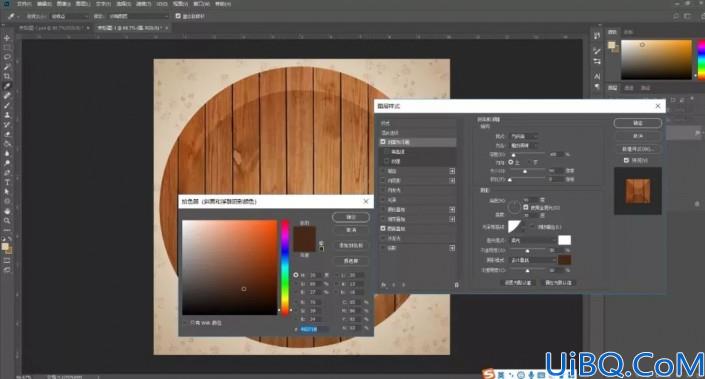The width and height of the screenshot is (705, 379).
Task: Click the OK button in Layer Style dialog
Action: point(638,123)
